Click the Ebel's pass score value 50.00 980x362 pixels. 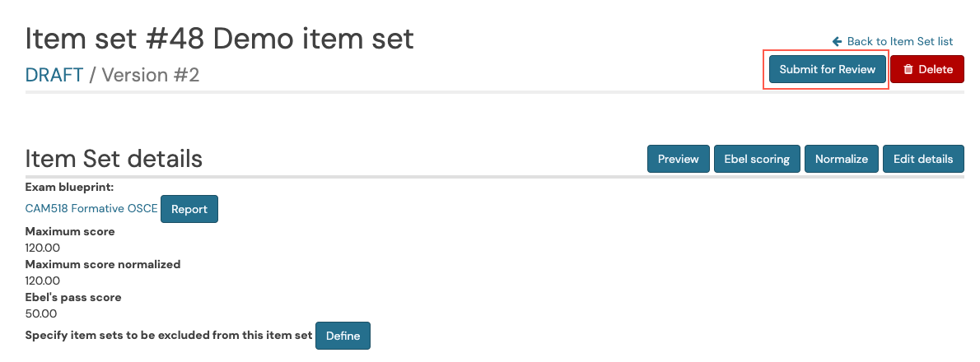pyautogui.click(x=40, y=313)
